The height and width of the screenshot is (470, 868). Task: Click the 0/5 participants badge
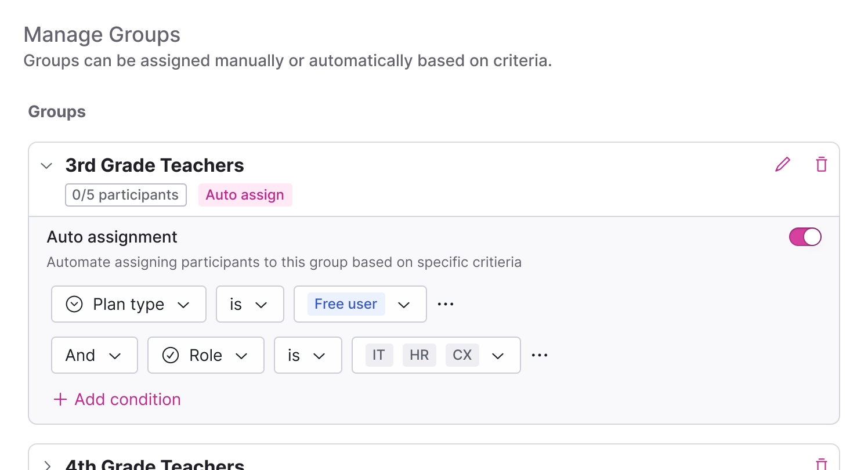[125, 195]
